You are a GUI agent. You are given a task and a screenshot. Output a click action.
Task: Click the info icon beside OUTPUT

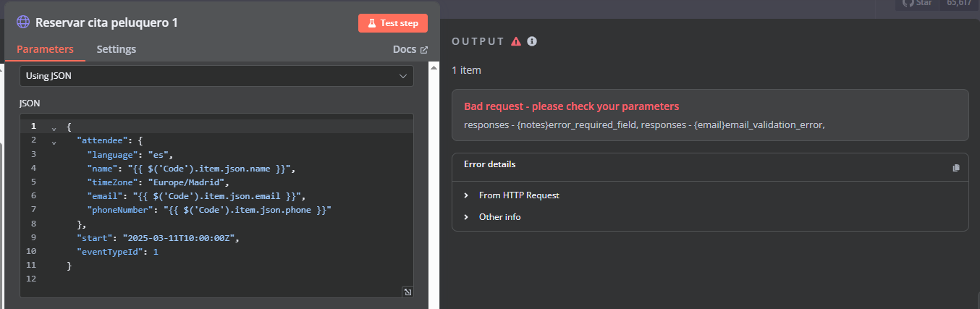click(532, 41)
